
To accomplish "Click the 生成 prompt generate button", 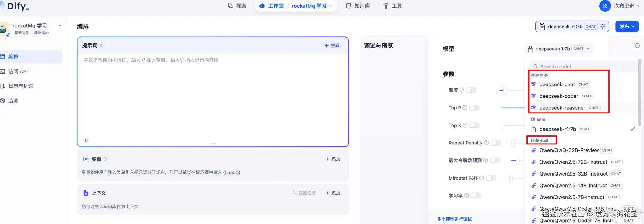I will coord(332,46).
